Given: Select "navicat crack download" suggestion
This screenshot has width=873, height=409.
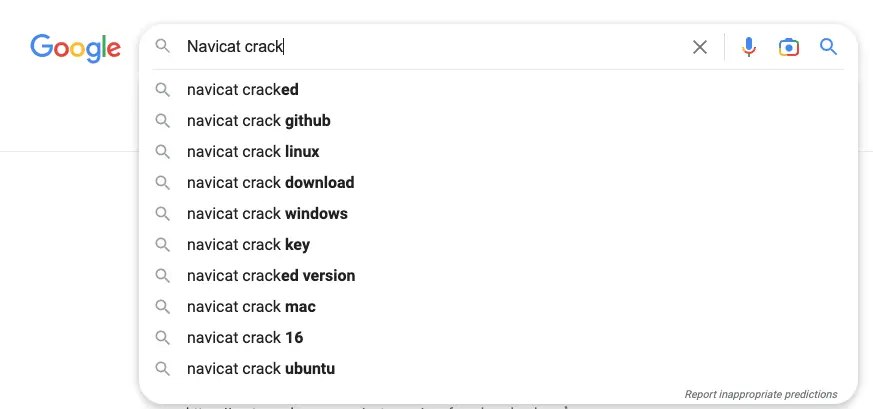Looking at the screenshot, I should pyautogui.click(x=270, y=183).
